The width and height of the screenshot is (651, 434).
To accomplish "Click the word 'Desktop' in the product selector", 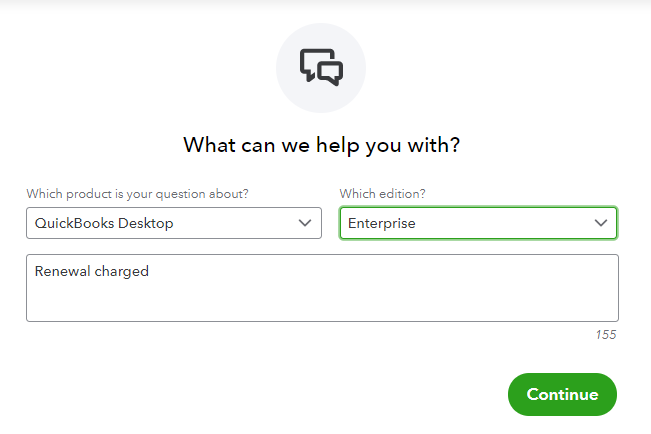I will point(145,223).
